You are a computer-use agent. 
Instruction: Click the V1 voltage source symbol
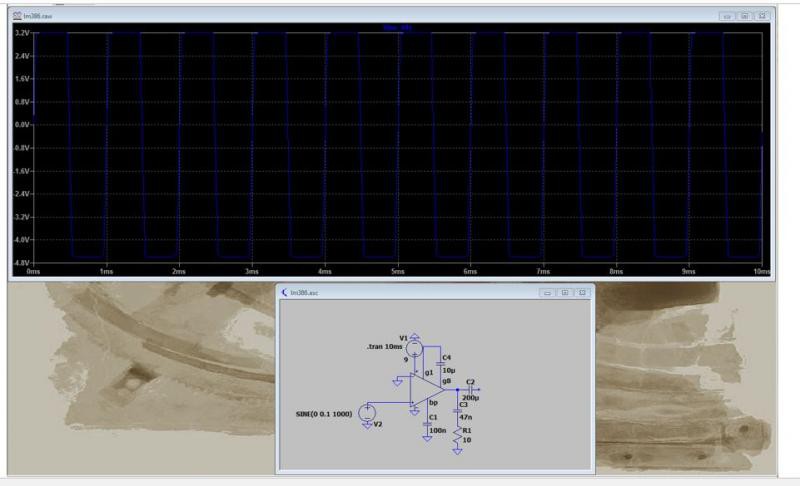[x=415, y=348]
